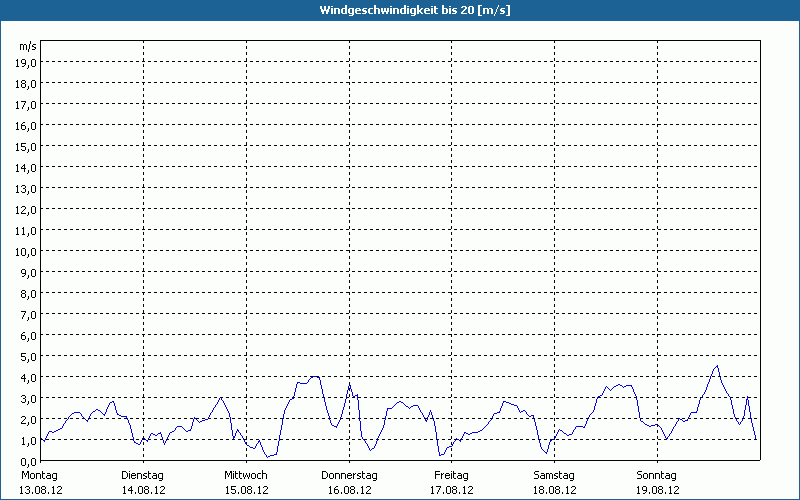Click the 'm/s' unit label
This screenshot has width=800, height=500.
tap(28, 46)
